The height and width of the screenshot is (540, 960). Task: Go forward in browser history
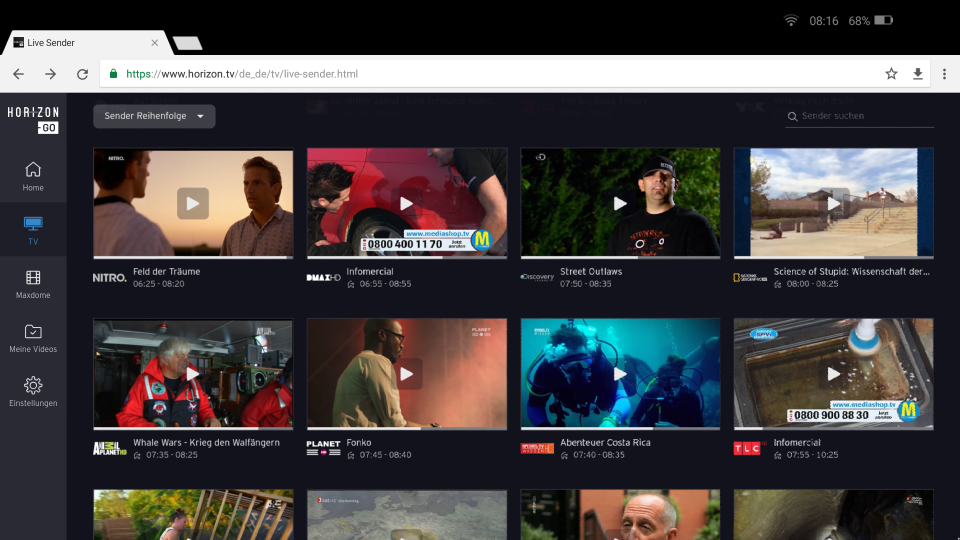[50, 74]
